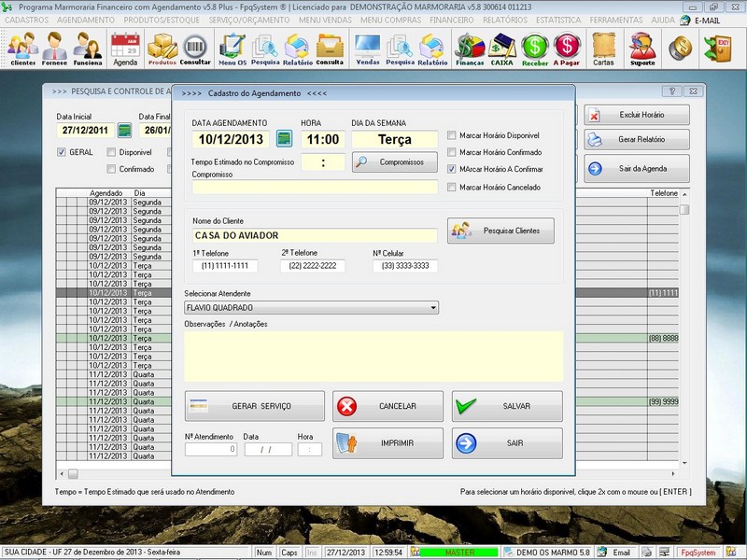Open the Finanças toolbar icon
The height and width of the screenshot is (560, 747).
tap(470, 49)
